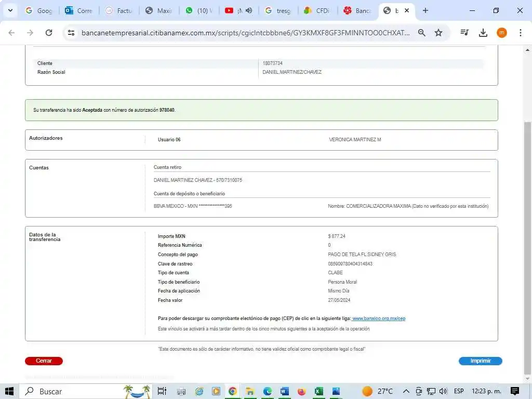This screenshot has width=532, height=399.
Task: Open a new browser tab
Action: (x=425, y=10)
